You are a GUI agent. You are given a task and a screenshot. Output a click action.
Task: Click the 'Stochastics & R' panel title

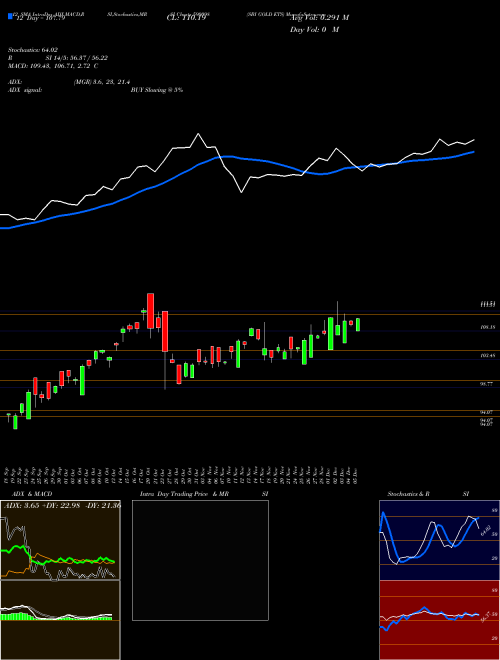(409, 494)
